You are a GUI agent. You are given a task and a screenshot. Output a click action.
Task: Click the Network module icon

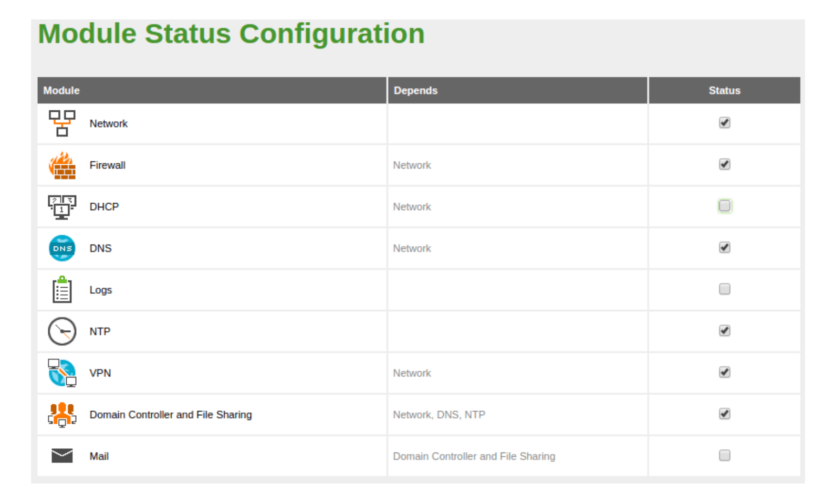(x=62, y=123)
